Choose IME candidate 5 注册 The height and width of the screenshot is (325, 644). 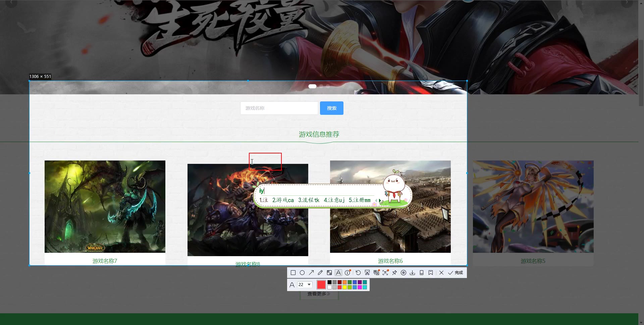pyautogui.click(x=360, y=200)
